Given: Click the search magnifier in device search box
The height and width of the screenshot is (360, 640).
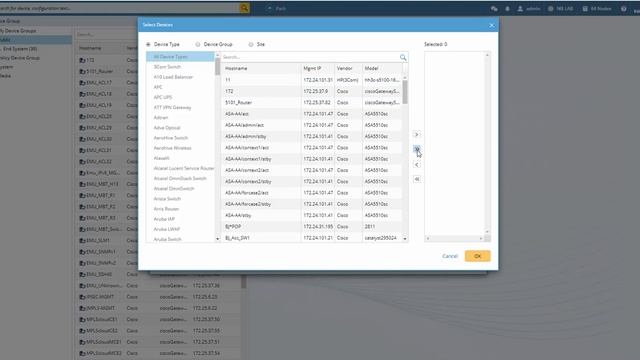Looking at the screenshot, I should coord(403,57).
